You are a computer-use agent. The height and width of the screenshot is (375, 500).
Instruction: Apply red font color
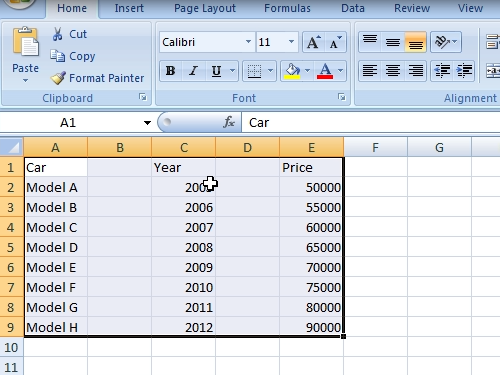[x=325, y=71]
